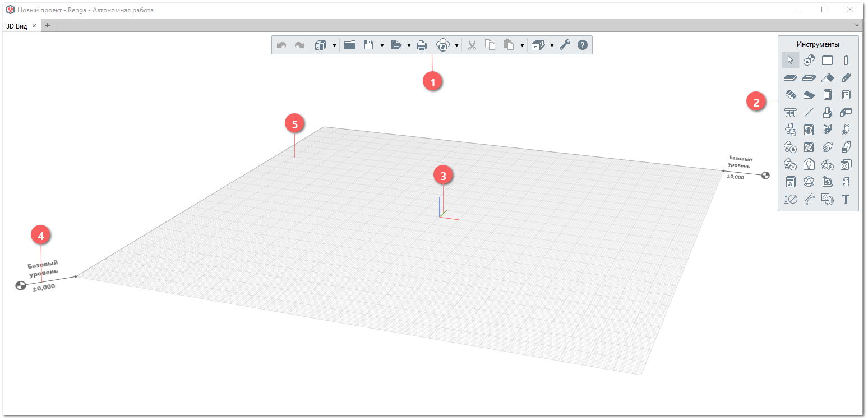Viewport: 868px width, 420px height.
Task: Choose the duct accessory tool
Action: pos(828,147)
